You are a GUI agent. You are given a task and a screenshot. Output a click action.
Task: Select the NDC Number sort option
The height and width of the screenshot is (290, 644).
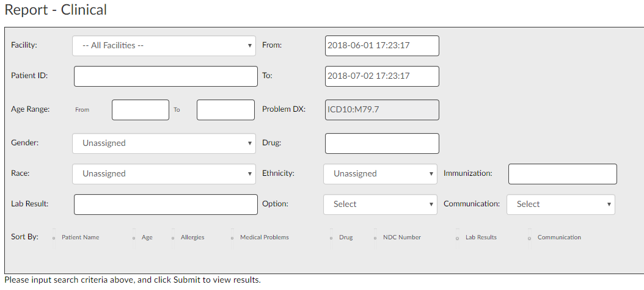pyautogui.click(x=375, y=238)
